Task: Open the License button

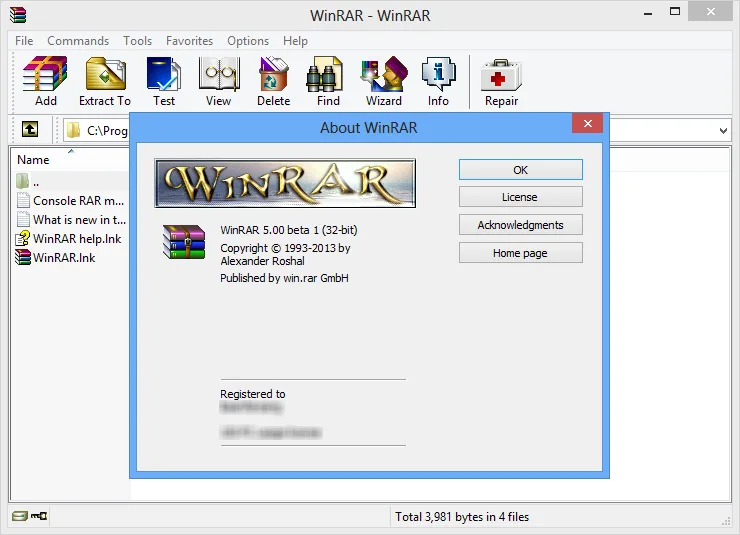Action: [x=521, y=197]
